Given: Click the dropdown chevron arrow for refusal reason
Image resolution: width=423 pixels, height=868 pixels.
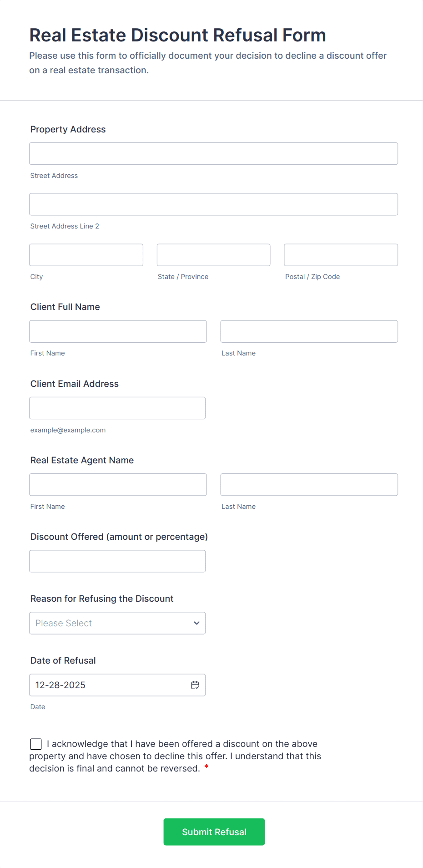Looking at the screenshot, I should [196, 623].
